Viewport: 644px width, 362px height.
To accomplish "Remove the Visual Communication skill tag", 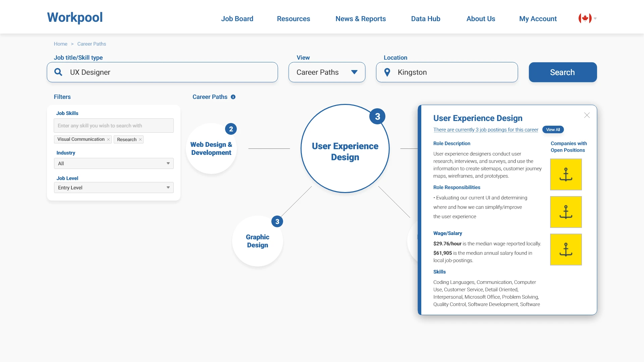I will pyautogui.click(x=108, y=139).
